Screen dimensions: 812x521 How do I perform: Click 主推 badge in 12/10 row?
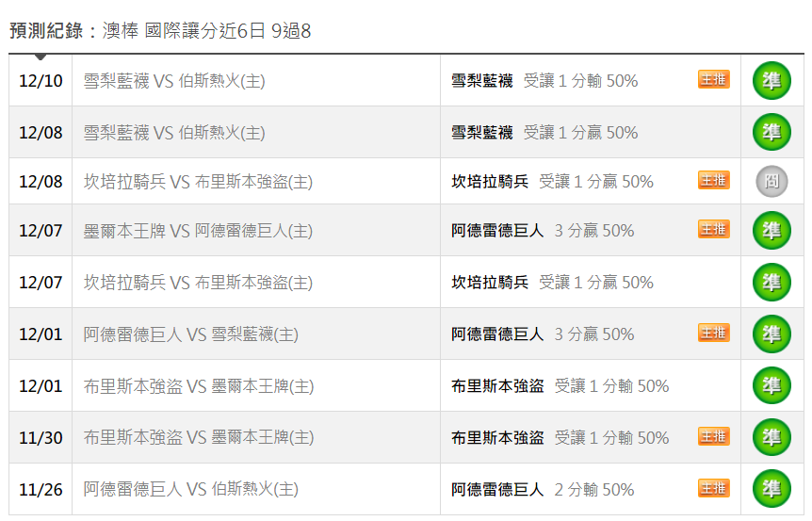pos(714,80)
